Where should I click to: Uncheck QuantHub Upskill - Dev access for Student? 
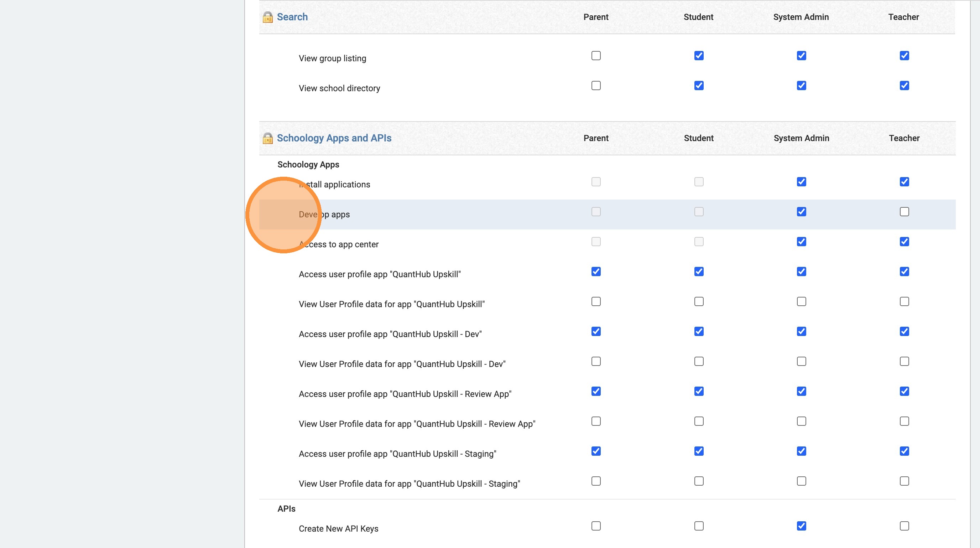(698, 331)
